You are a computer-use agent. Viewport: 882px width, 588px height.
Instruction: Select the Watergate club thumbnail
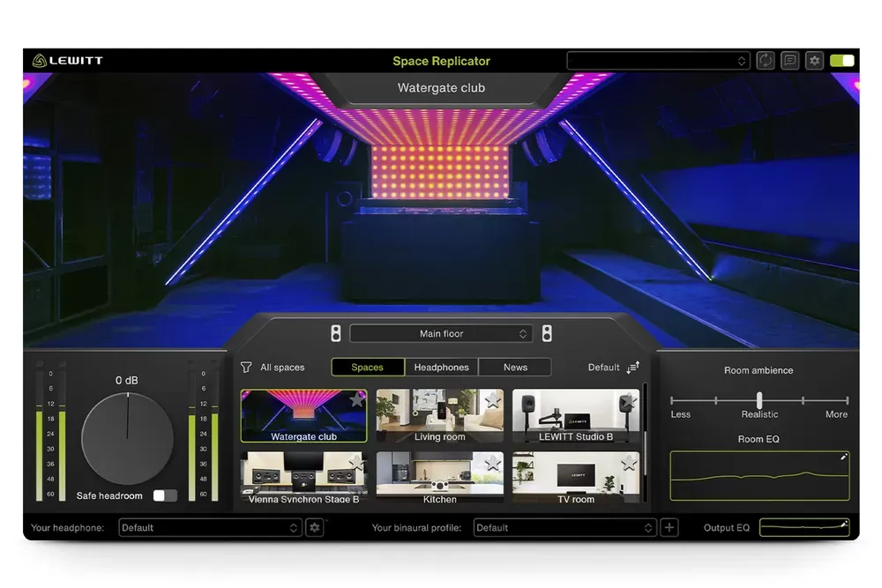point(303,416)
